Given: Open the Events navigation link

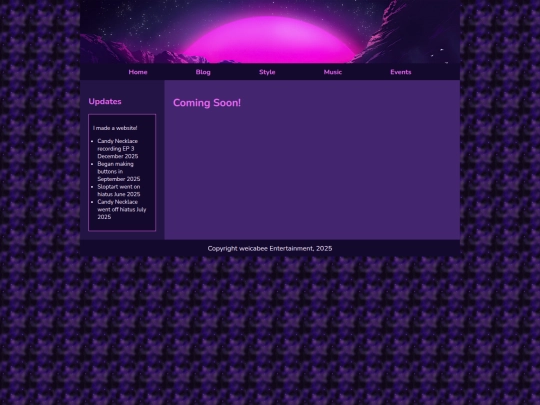Looking at the screenshot, I should point(401,72).
